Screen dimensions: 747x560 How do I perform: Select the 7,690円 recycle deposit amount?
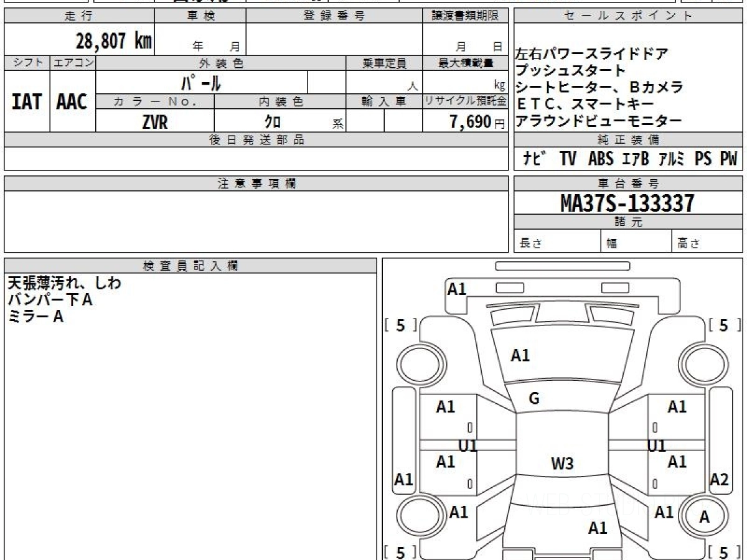[x=477, y=122]
